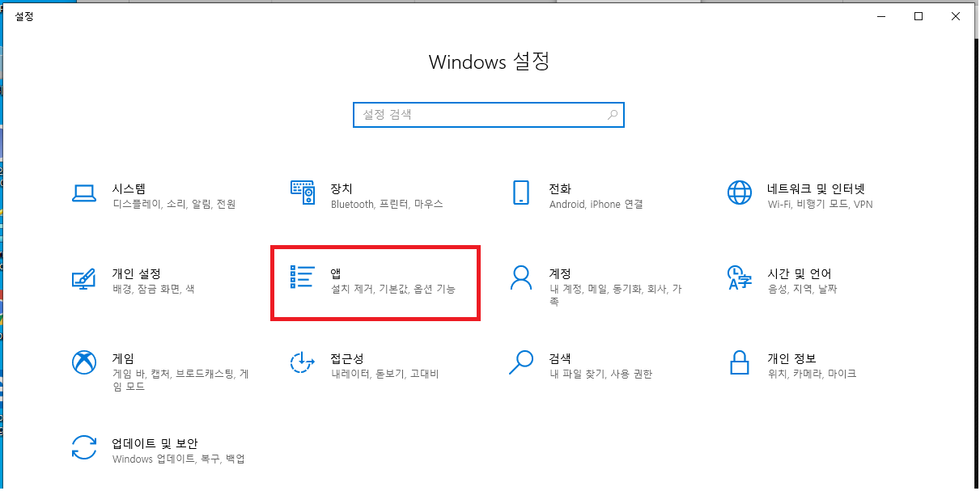Open 계정 title text
The image size is (980, 491).
click(560, 273)
